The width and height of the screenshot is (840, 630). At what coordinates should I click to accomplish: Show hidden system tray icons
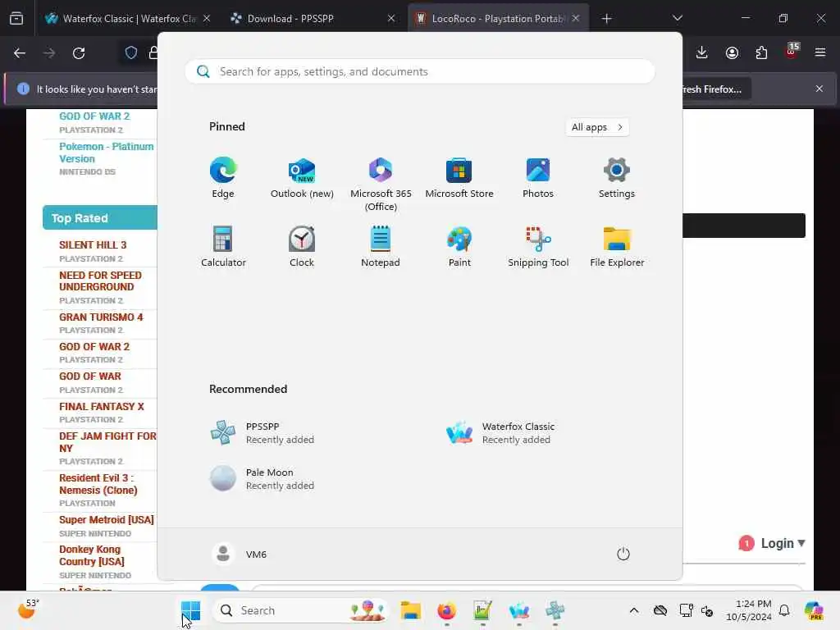point(634,610)
